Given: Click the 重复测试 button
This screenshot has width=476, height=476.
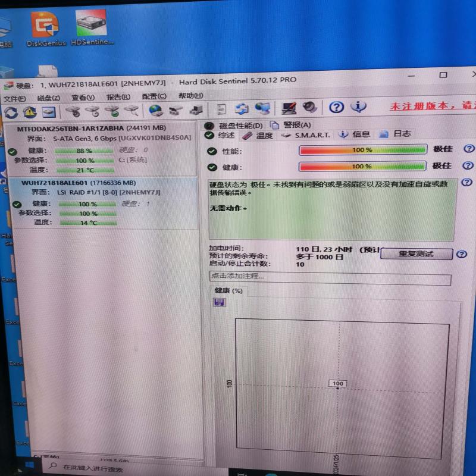Looking at the screenshot, I should click(416, 254).
